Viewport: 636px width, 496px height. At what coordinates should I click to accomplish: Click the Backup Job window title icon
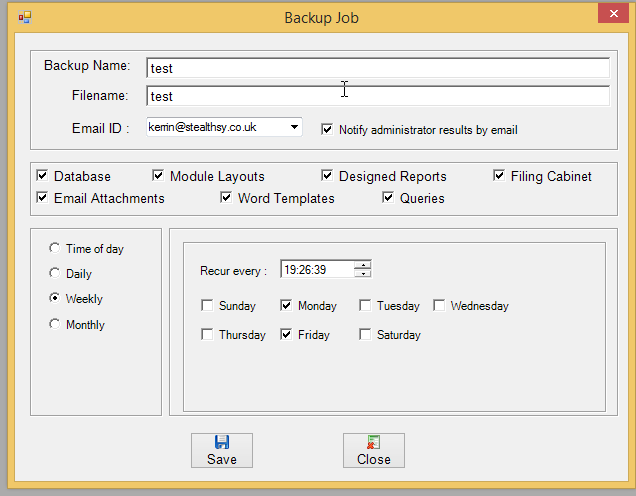point(25,17)
